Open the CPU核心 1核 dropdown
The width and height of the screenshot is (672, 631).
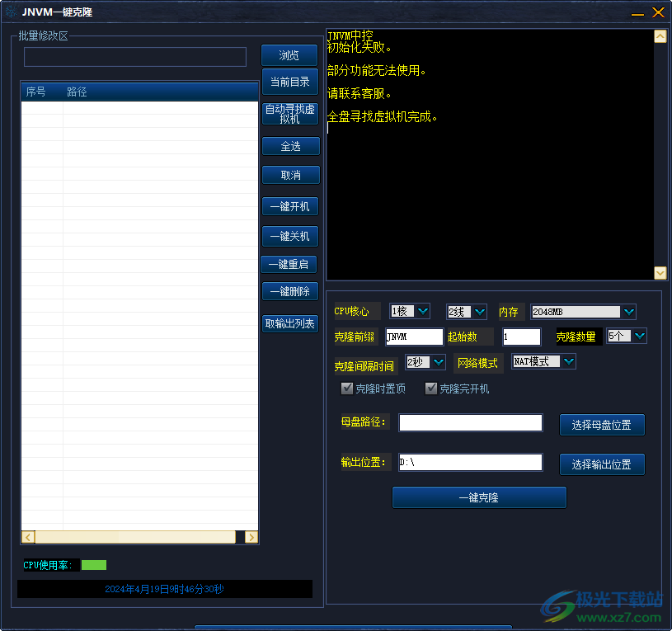coord(422,311)
